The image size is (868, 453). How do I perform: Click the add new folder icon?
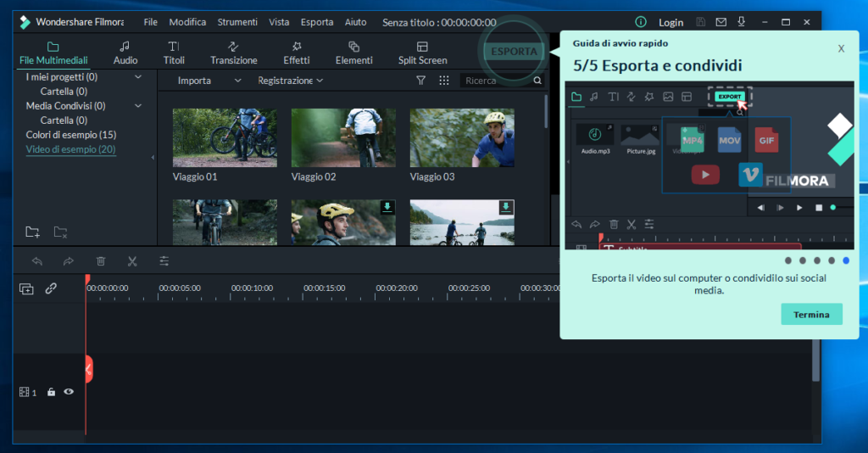coord(32,232)
